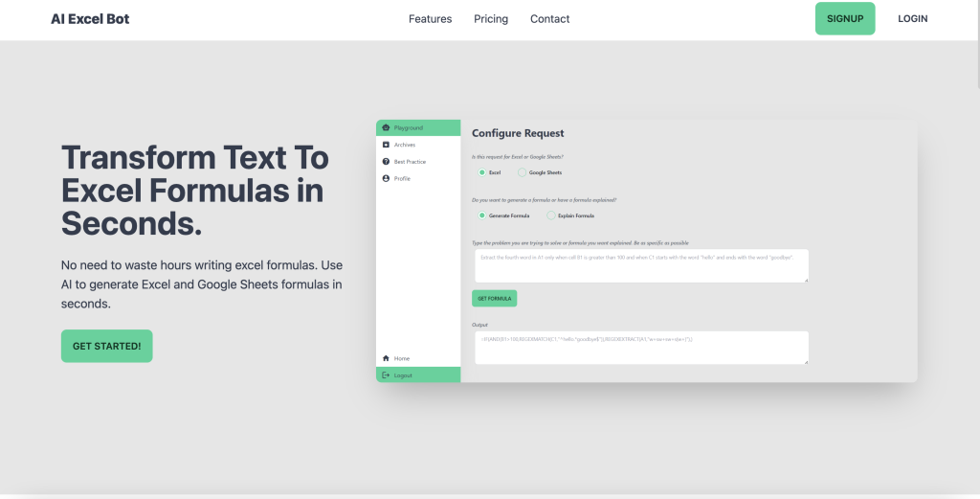Click the Transform Text To Excel Formulas headline
Viewport: 980px width, 499px height.
click(x=195, y=190)
